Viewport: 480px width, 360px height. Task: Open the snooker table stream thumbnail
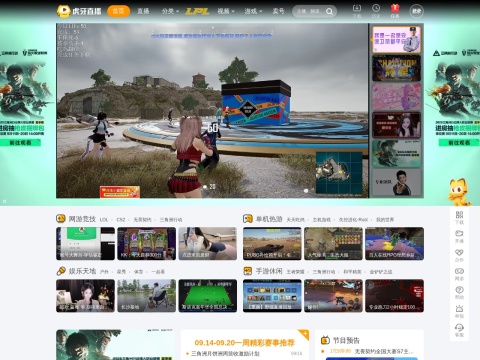tap(208, 296)
